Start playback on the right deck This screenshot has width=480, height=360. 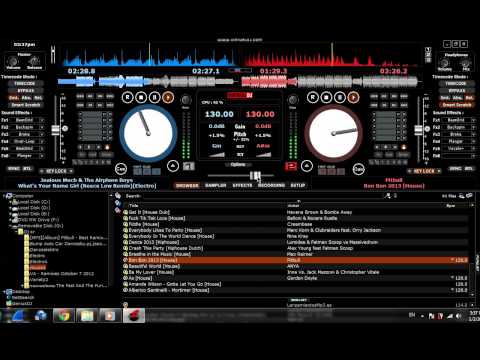[353, 97]
